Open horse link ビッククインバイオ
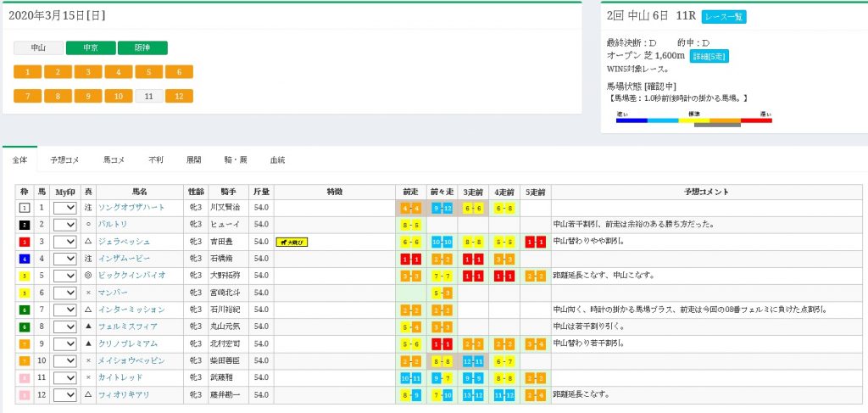This screenshot has height=413, width=868. pyautogui.click(x=131, y=276)
